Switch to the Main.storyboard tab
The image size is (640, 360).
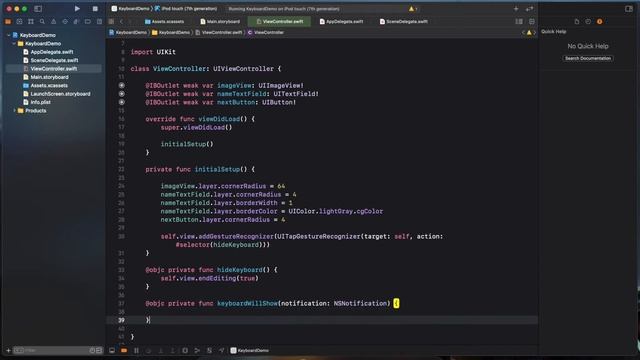pos(220,21)
